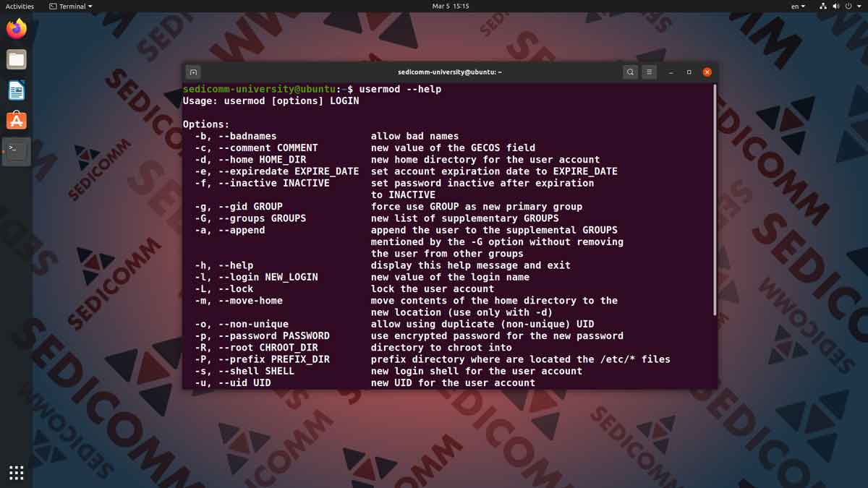Click the network icon in the top bar
Screen dimensions: 868x488
point(822,7)
